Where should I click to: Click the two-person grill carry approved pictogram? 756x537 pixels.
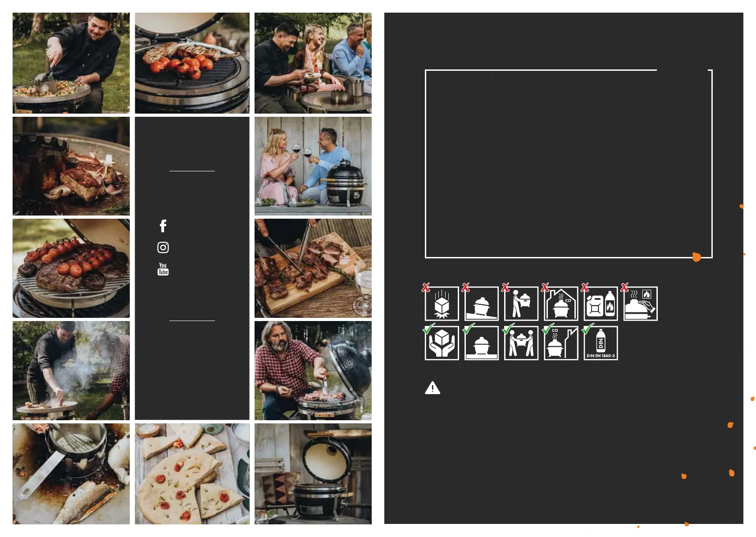(x=521, y=343)
